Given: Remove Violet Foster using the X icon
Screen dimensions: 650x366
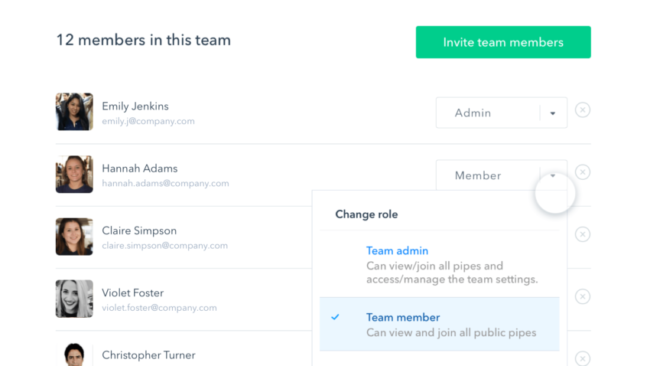Looking at the screenshot, I should 582,296.
